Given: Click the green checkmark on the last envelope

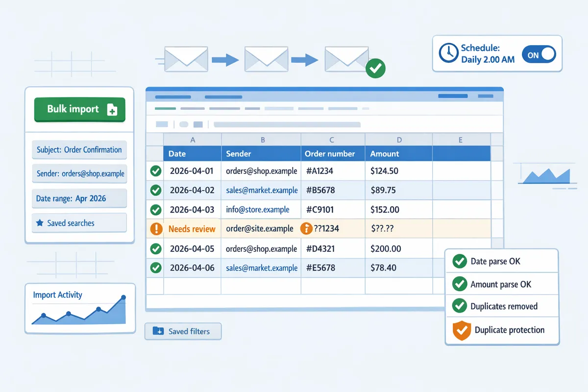Looking at the screenshot, I should (375, 68).
